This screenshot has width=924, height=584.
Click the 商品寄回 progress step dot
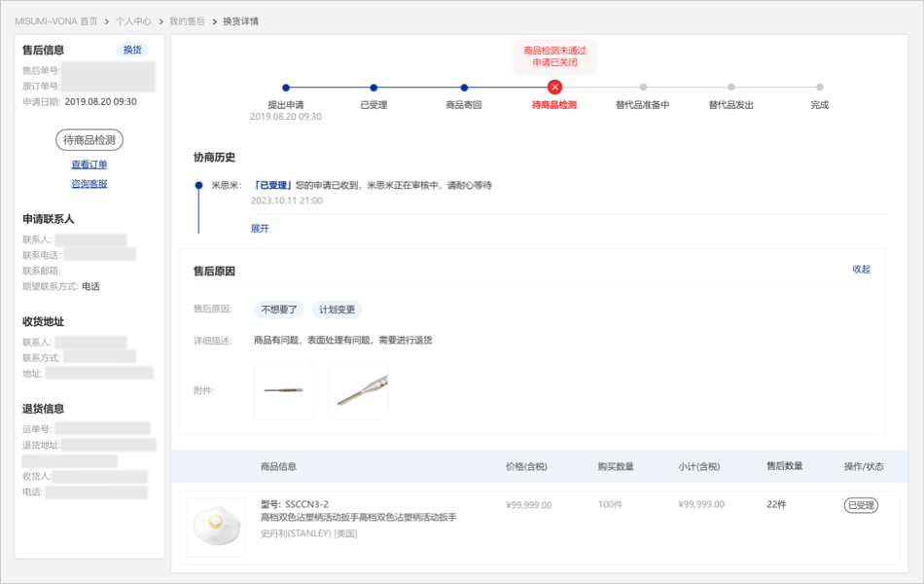click(464, 88)
